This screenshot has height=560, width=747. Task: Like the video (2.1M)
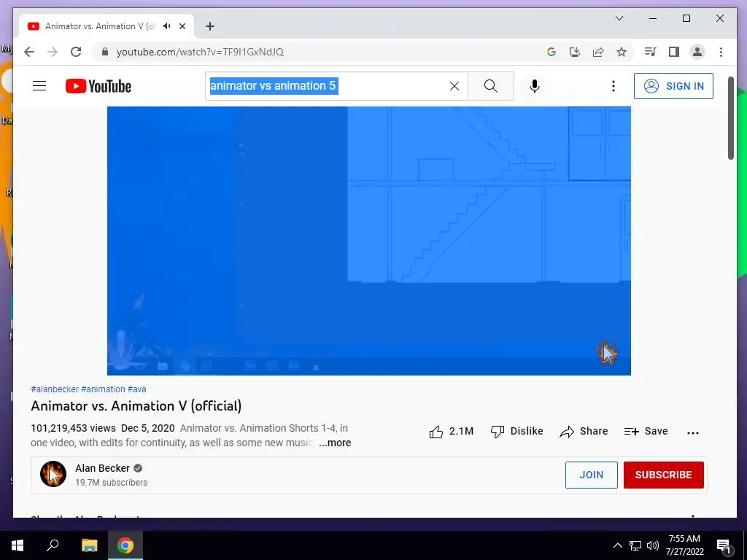coord(451,432)
